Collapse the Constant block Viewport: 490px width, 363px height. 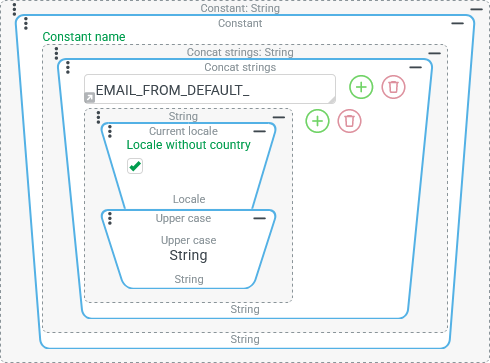pos(458,24)
